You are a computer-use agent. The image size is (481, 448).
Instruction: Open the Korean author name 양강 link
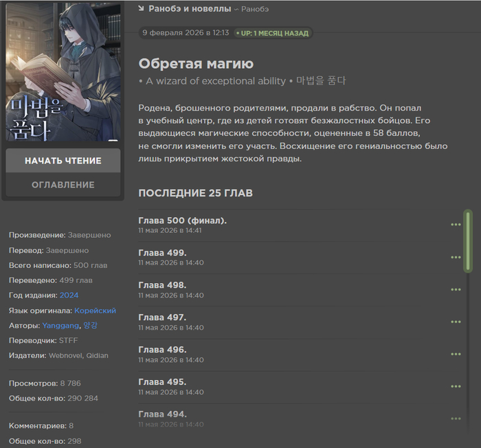tap(90, 325)
